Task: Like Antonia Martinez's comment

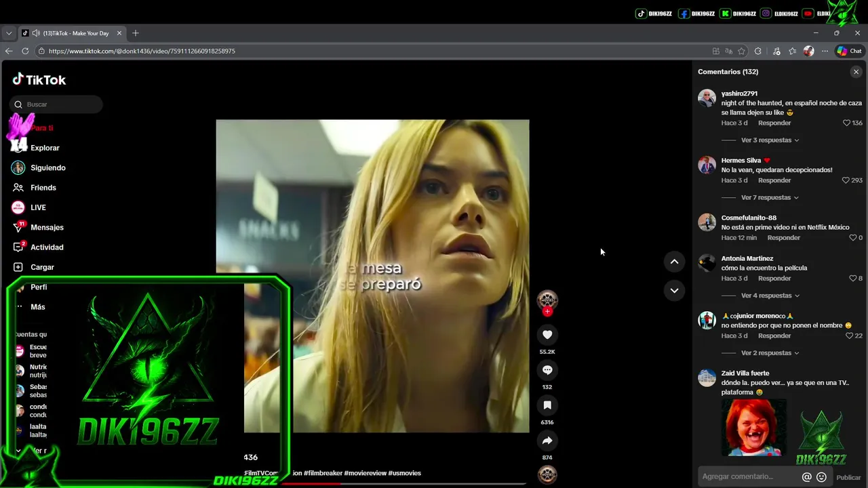Action: [x=853, y=279]
